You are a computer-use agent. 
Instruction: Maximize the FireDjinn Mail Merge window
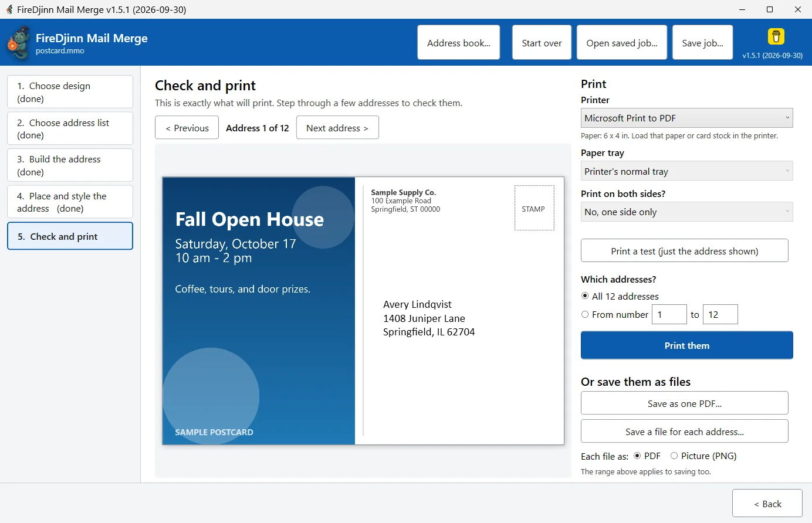tap(770, 9)
